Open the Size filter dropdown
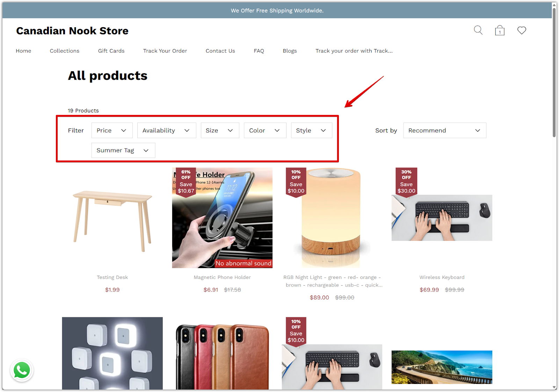559x392 pixels. pyautogui.click(x=220, y=130)
